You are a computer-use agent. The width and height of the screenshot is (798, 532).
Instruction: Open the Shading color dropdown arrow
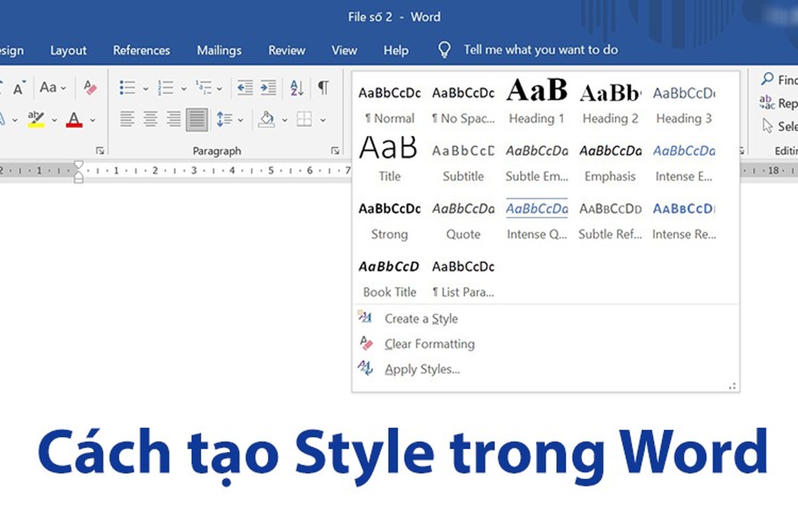click(x=285, y=121)
